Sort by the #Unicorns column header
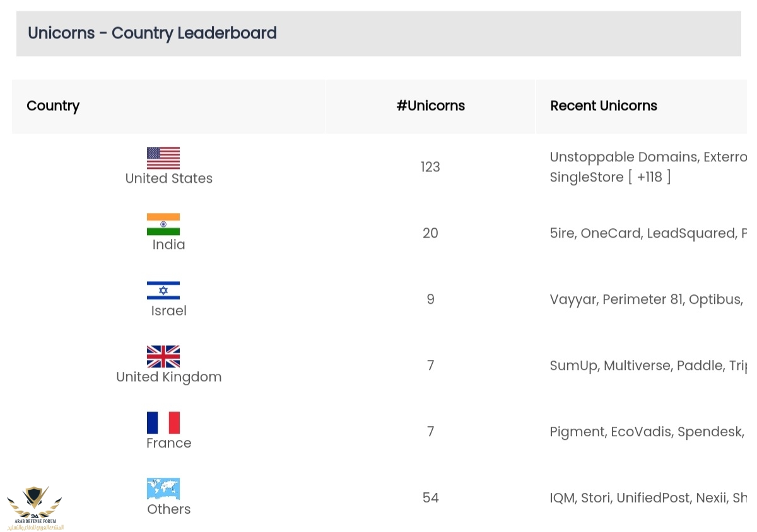 pos(431,106)
